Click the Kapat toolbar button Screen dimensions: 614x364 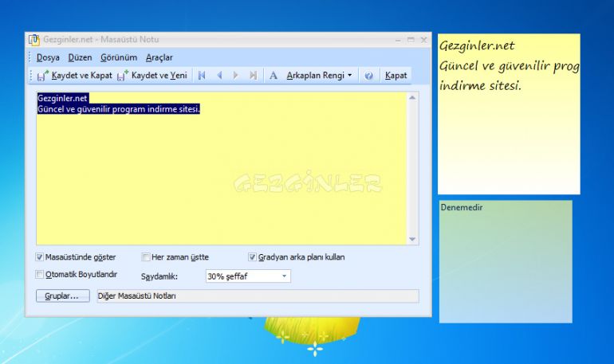[396, 76]
